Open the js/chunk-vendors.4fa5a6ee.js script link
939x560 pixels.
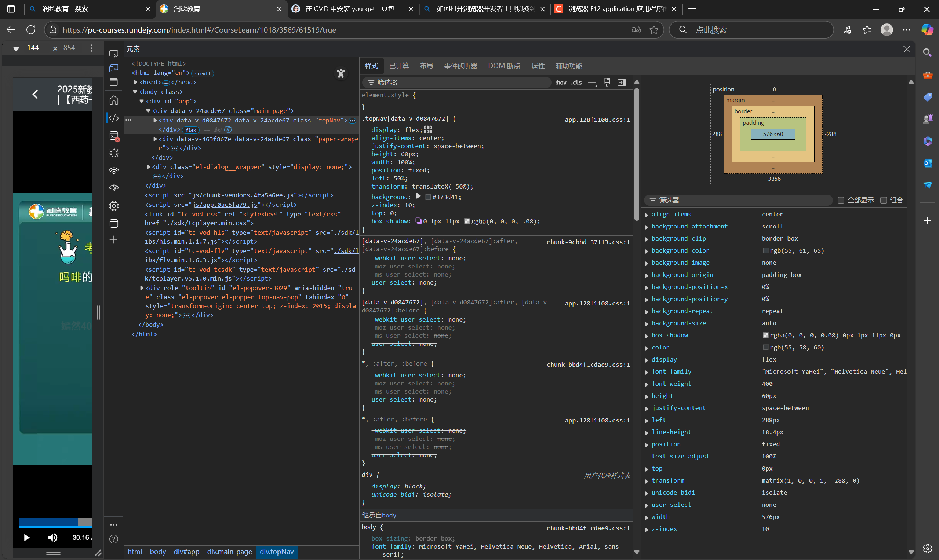243,195
